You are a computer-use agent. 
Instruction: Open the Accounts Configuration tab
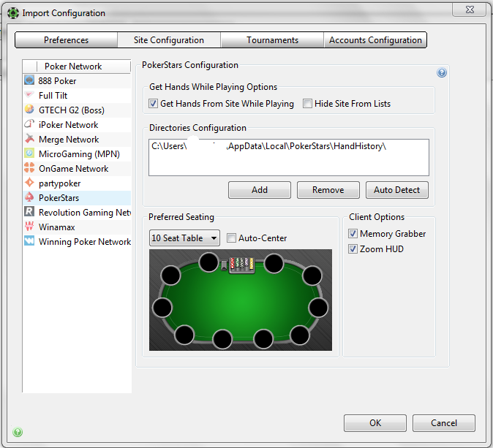(375, 40)
